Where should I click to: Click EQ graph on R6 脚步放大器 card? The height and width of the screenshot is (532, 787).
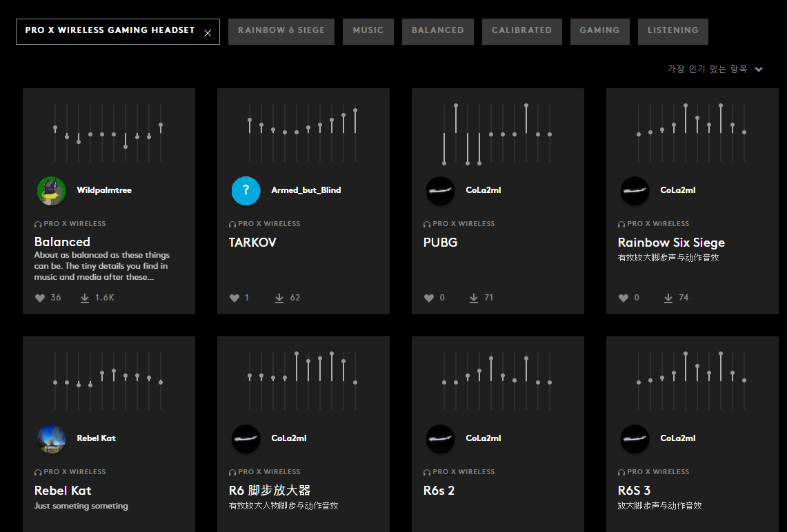coord(302,381)
